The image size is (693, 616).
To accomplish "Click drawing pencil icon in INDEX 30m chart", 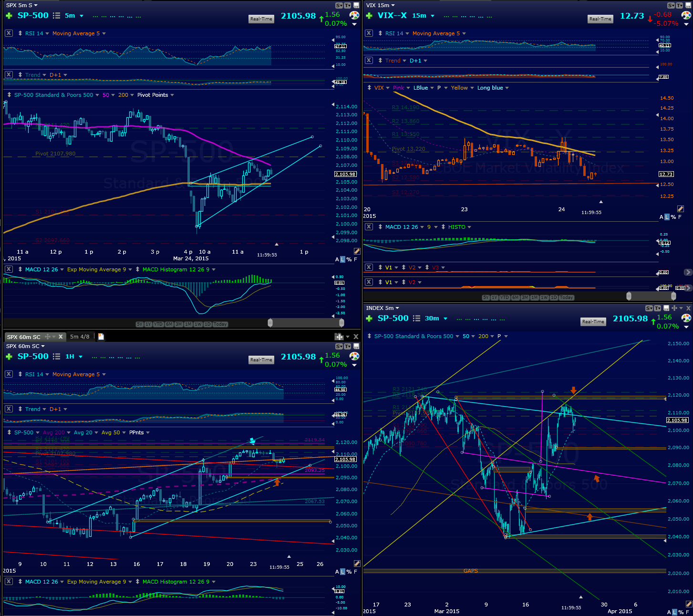I will pyautogui.click(x=688, y=604).
